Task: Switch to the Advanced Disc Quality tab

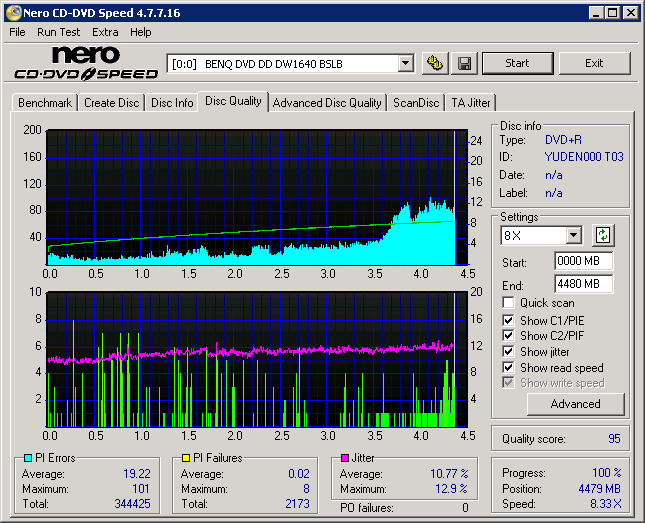Action: point(327,103)
